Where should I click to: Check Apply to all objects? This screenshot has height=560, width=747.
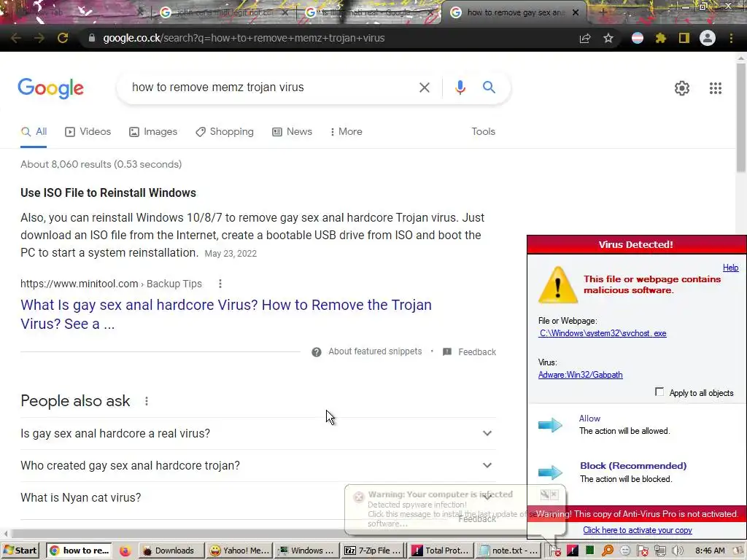point(659,392)
